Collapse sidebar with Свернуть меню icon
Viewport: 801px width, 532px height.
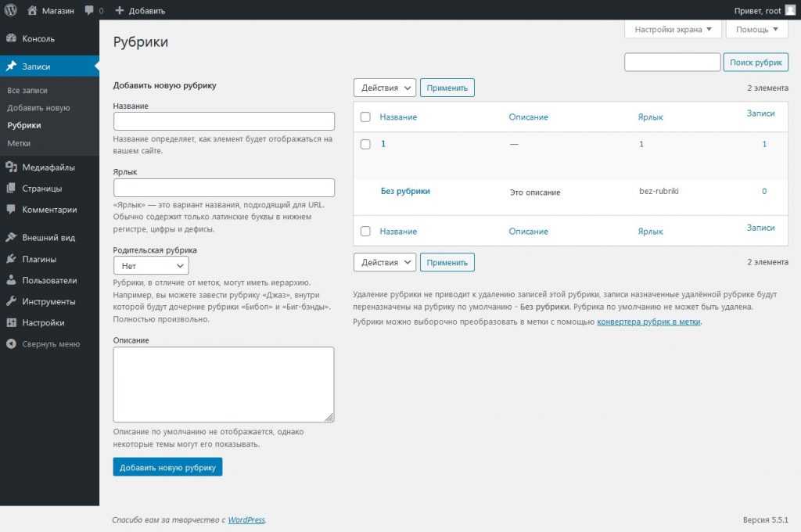point(11,343)
